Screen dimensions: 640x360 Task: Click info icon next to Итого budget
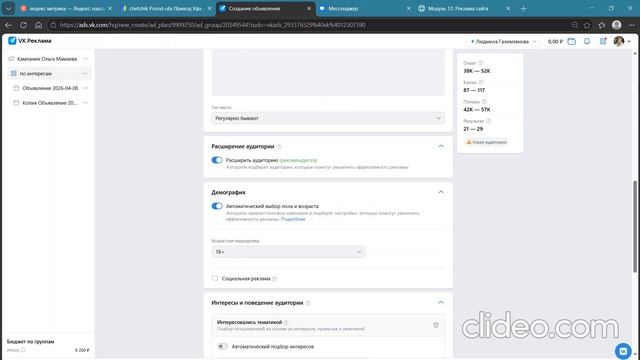23,350
